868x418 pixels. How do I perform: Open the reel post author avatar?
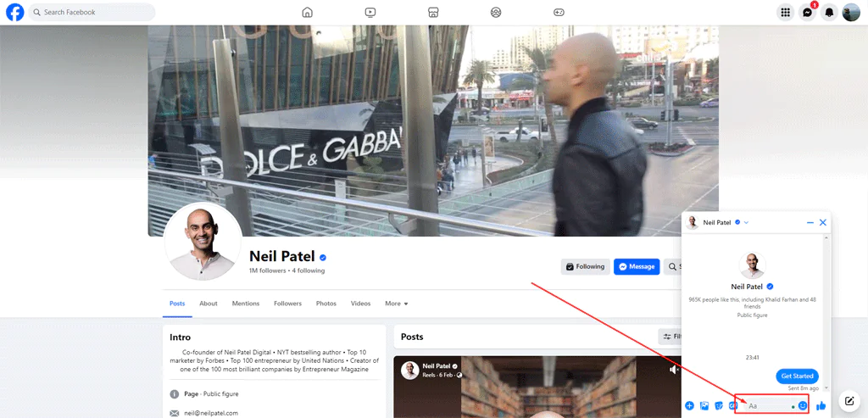[409, 370]
